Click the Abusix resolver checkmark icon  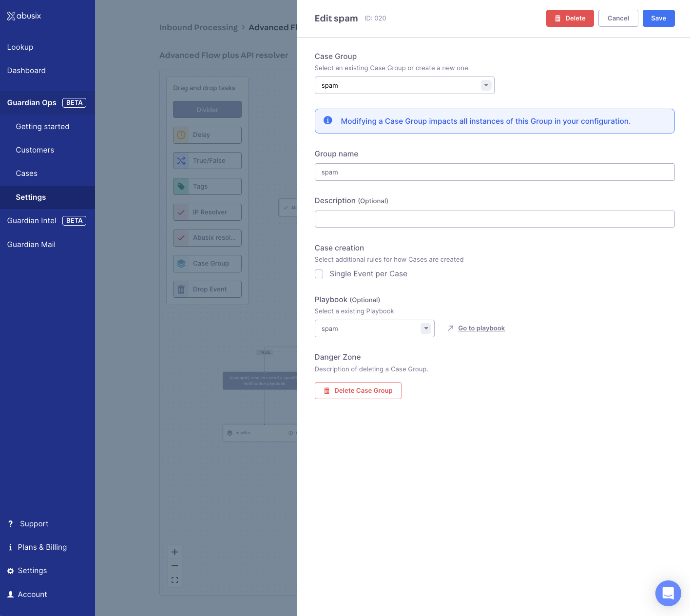pos(181,238)
